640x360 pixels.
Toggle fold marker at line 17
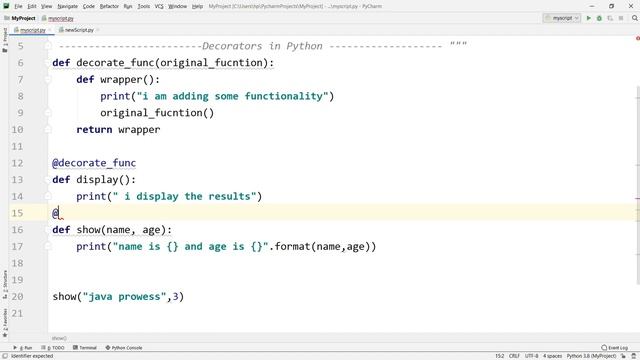pyautogui.click(x=48, y=247)
